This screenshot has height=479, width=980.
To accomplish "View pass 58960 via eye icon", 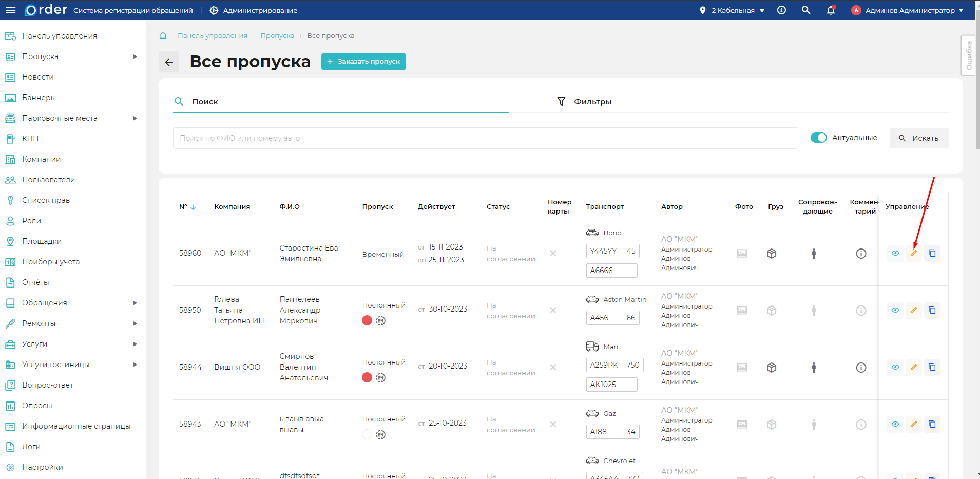I will (x=895, y=254).
